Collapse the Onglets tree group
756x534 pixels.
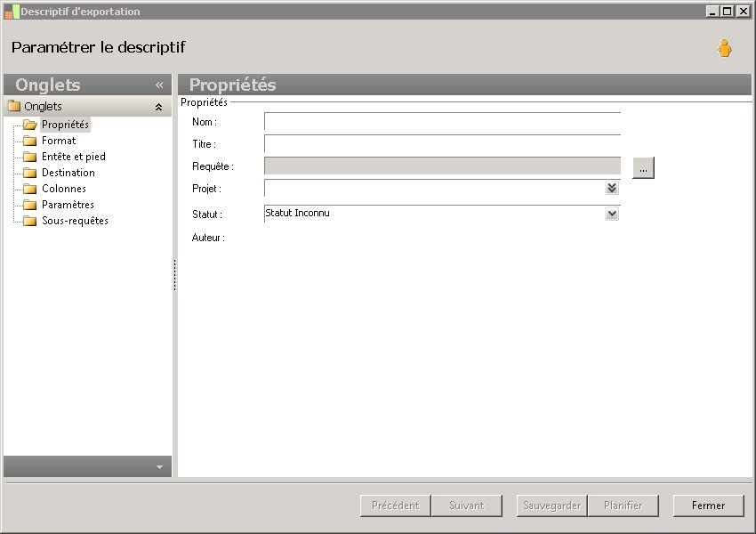(158, 107)
